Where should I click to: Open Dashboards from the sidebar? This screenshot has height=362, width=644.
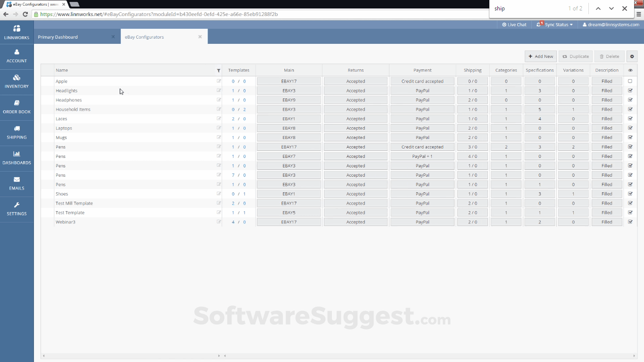(x=17, y=157)
